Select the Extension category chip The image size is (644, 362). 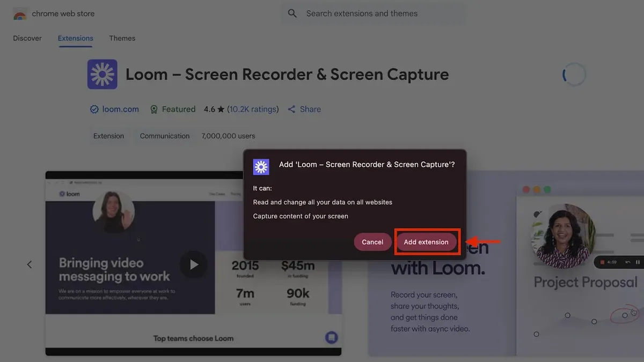[x=108, y=136]
